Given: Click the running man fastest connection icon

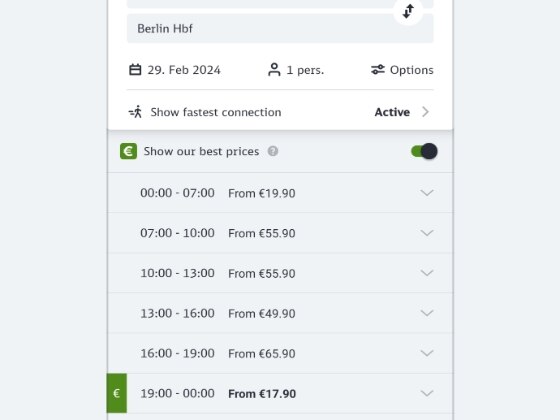Looking at the screenshot, I should click(x=135, y=112).
